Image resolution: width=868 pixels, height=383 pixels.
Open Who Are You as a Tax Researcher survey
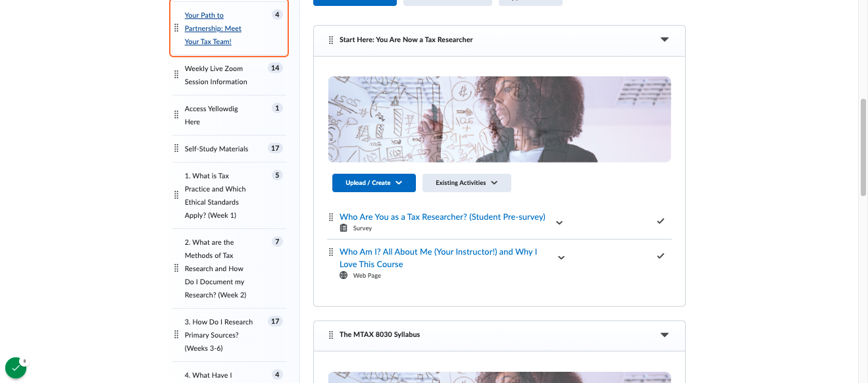pos(442,217)
